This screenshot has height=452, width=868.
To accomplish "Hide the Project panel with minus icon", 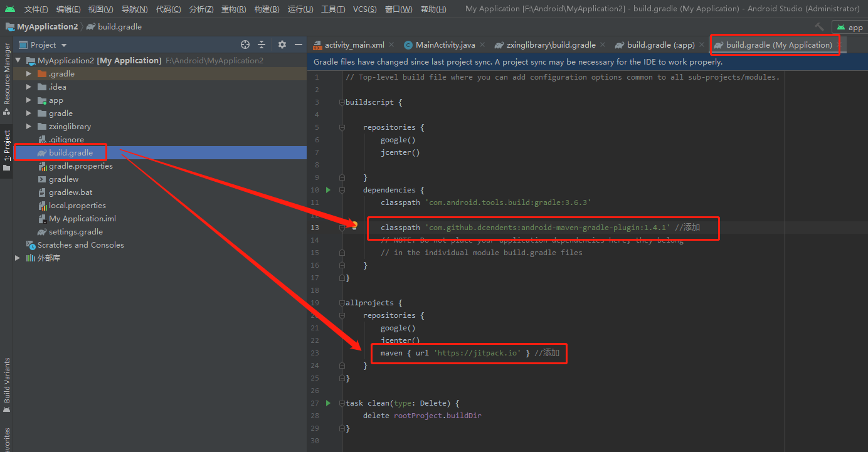I will click(x=299, y=45).
